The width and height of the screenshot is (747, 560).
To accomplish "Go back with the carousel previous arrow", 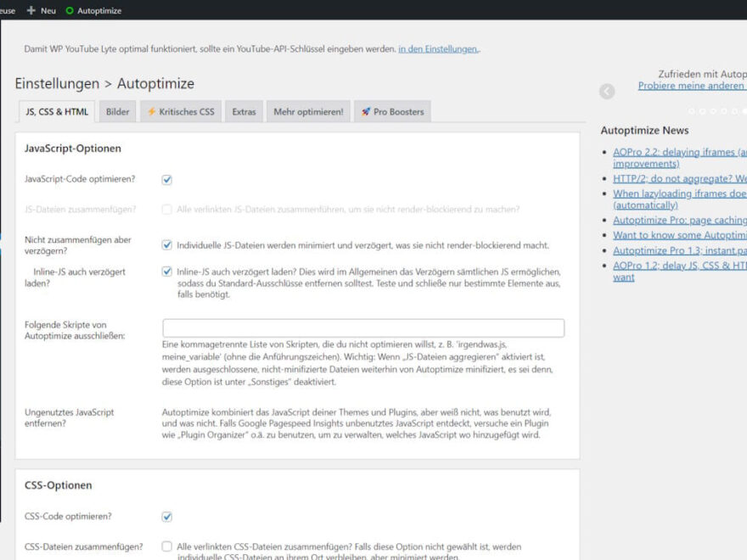I will (x=607, y=92).
